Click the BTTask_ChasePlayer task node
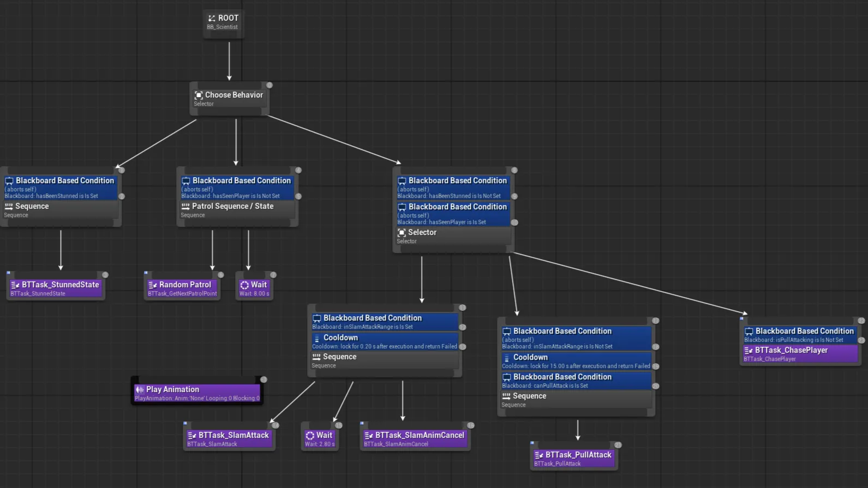Image resolution: width=868 pixels, height=488 pixels. click(800, 354)
